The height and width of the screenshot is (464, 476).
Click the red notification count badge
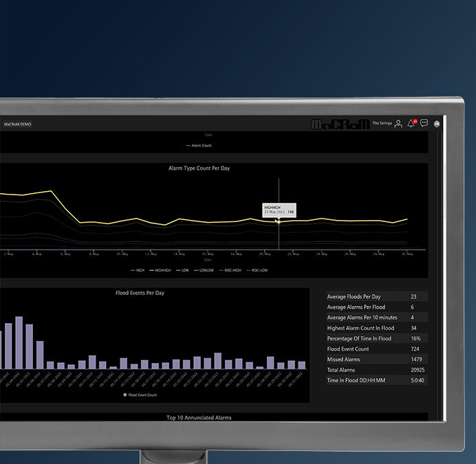tap(415, 121)
